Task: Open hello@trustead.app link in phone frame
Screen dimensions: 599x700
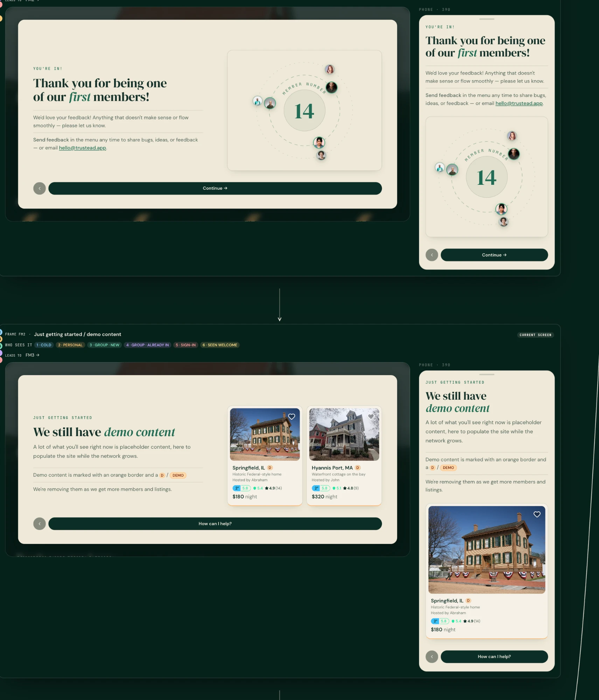Action: 519,104
